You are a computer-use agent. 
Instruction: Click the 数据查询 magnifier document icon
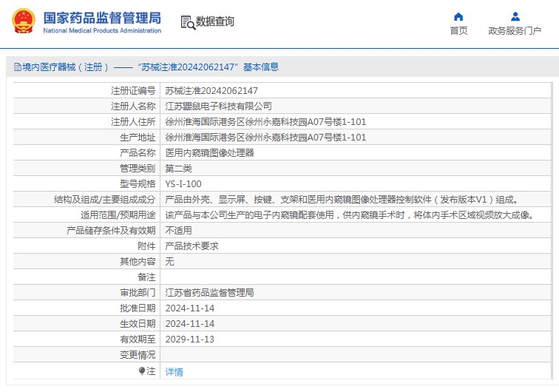click(187, 22)
